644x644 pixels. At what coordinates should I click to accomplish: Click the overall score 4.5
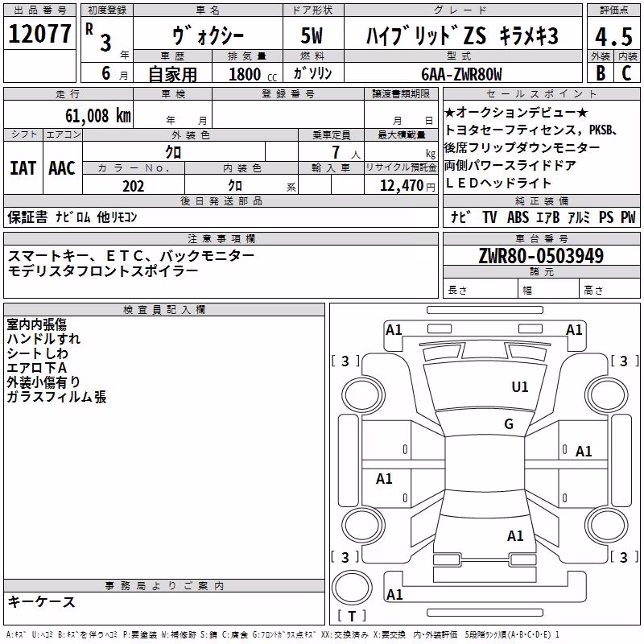614,37
